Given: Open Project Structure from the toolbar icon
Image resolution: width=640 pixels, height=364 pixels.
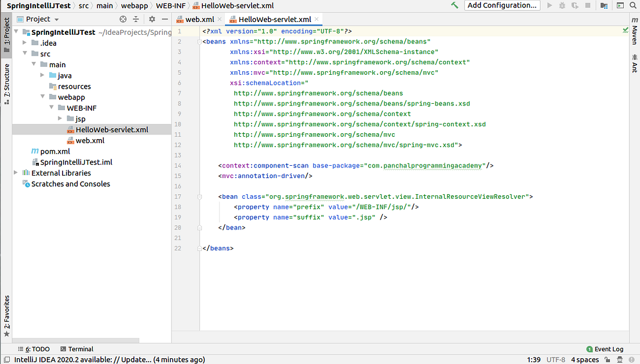Looking at the screenshot, I should click(x=605, y=5).
